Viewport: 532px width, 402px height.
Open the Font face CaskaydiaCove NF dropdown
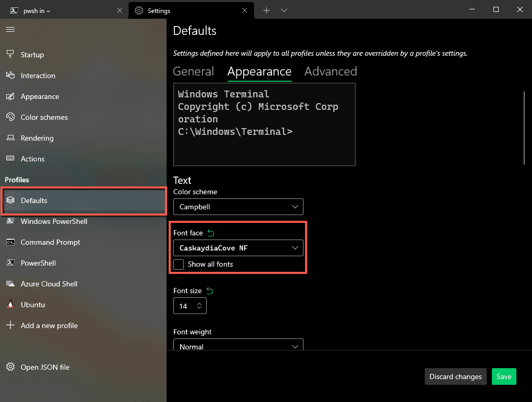pyautogui.click(x=238, y=248)
